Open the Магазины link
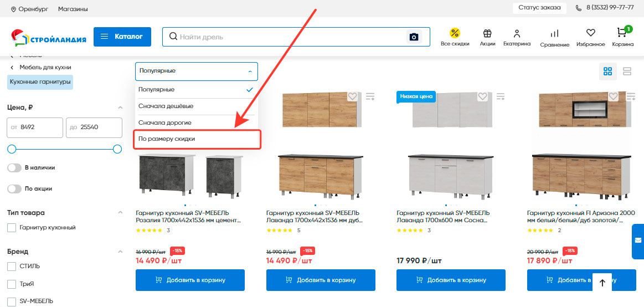The width and height of the screenshot is (644, 307). pos(73,9)
